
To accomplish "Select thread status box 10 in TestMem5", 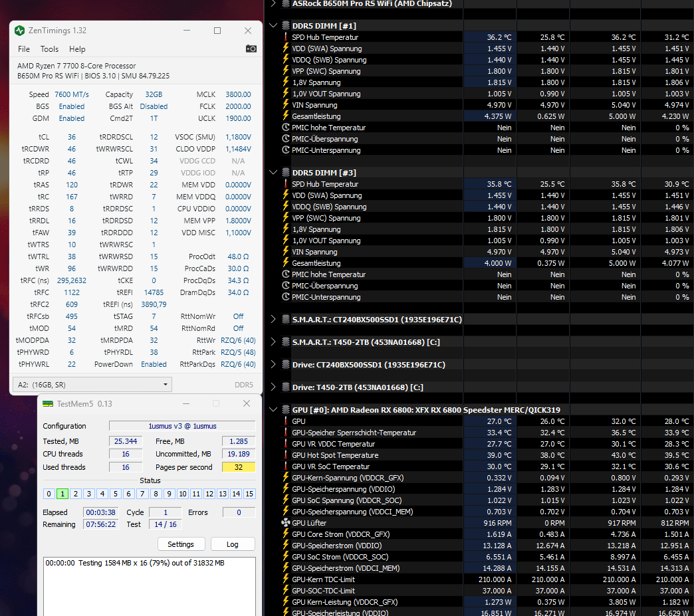I will 183,494.
